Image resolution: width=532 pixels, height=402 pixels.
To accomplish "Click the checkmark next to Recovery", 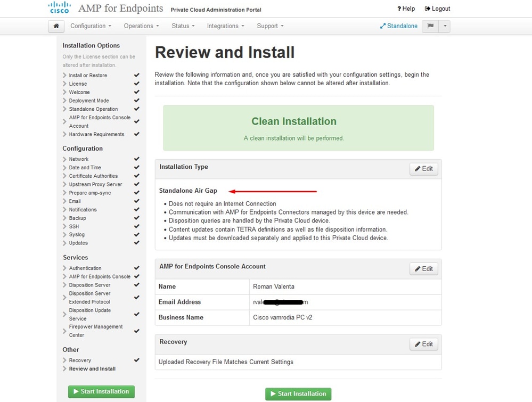I will pos(137,360).
